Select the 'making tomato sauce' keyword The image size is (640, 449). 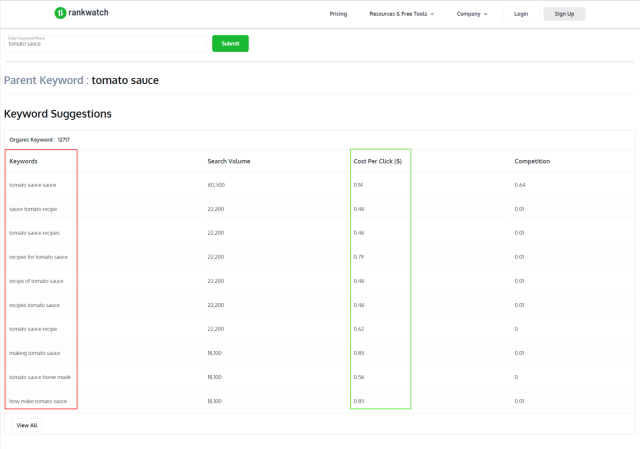point(35,353)
